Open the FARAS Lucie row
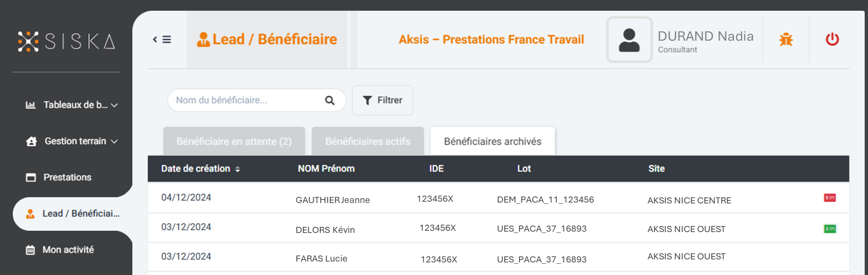The image size is (868, 275). pyautogui.click(x=498, y=257)
